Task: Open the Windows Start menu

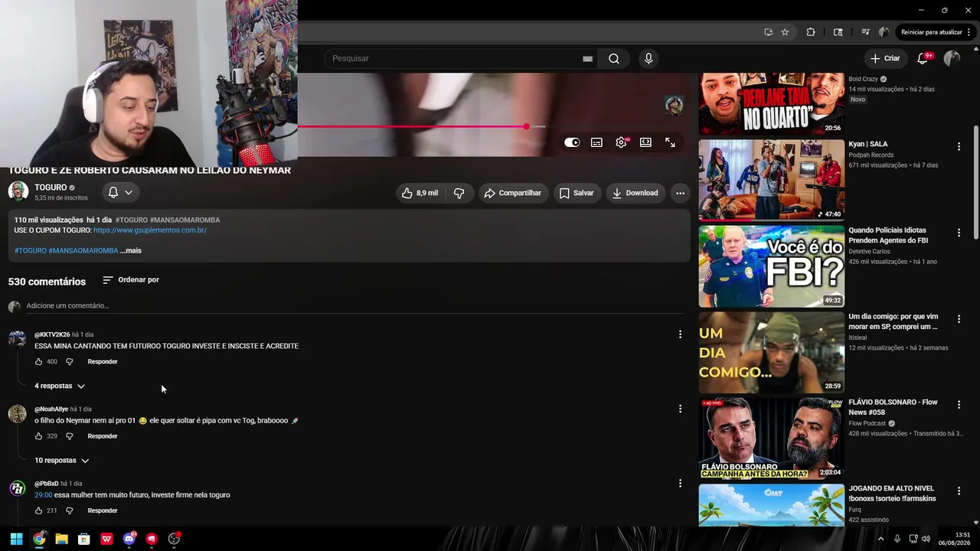Action: 16,539
